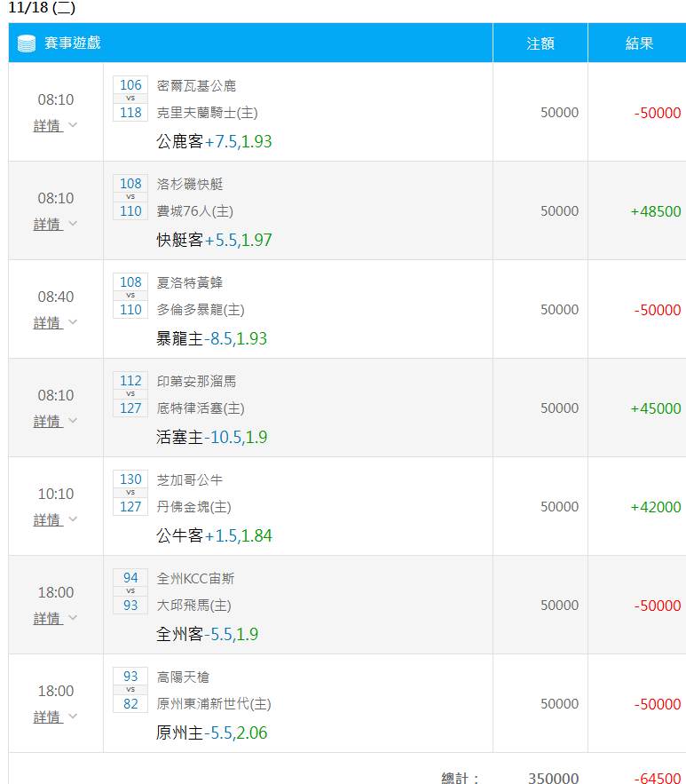This screenshot has height=784, width=686.
Task: Click the 底特律活塞(主) team name
Action: click(x=201, y=408)
